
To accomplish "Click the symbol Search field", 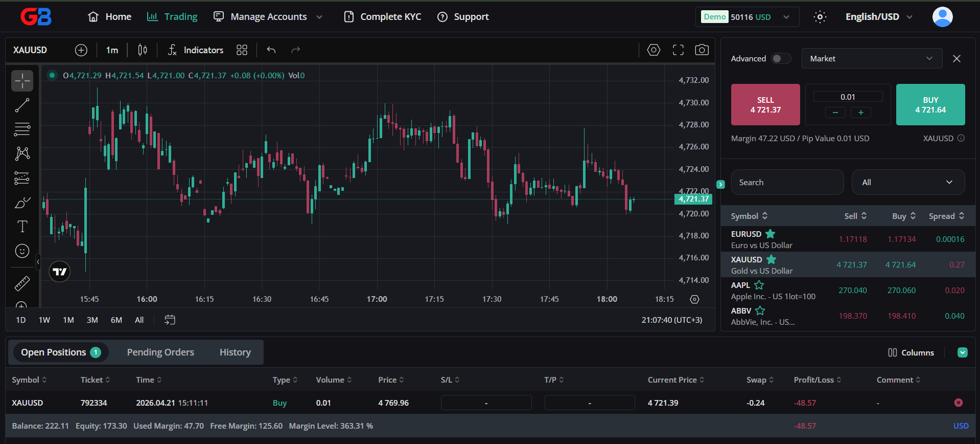I will [x=787, y=182].
